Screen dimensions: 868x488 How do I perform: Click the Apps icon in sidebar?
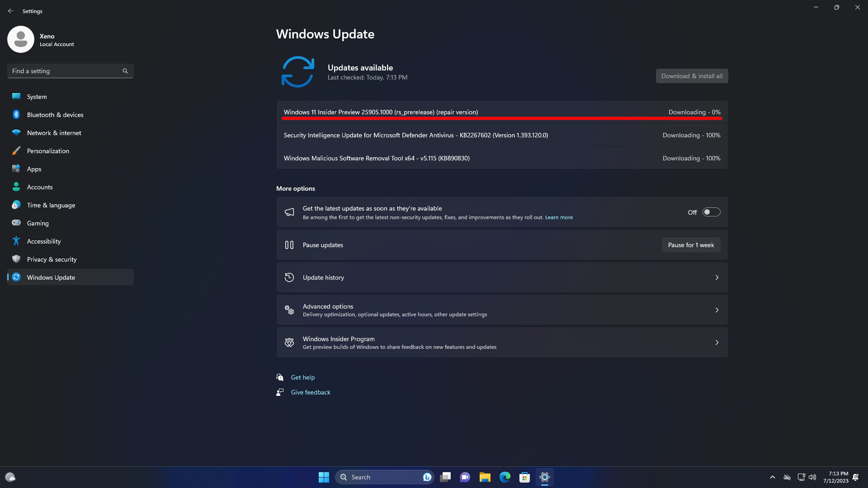point(16,169)
